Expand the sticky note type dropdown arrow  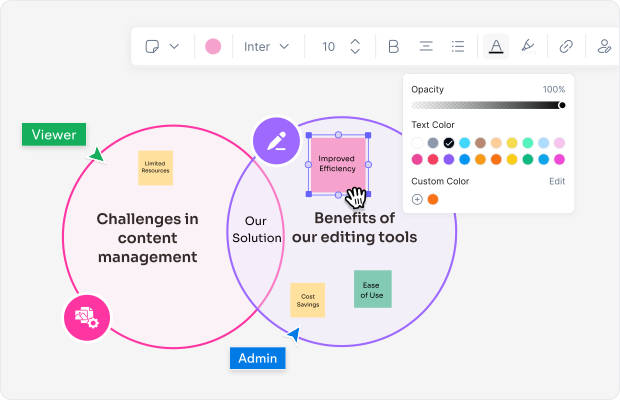[175, 46]
